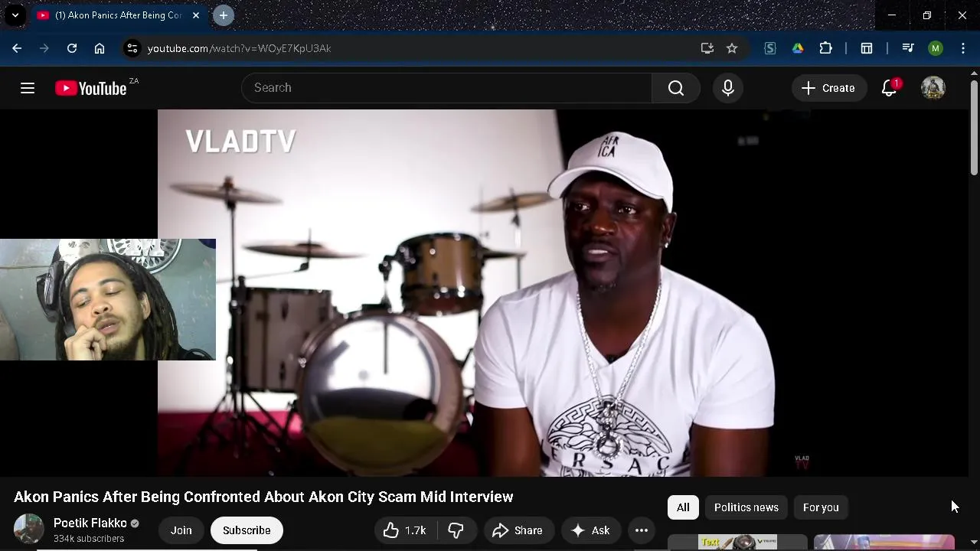
Task: Open the Extensions puzzle icon
Action: tap(825, 48)
